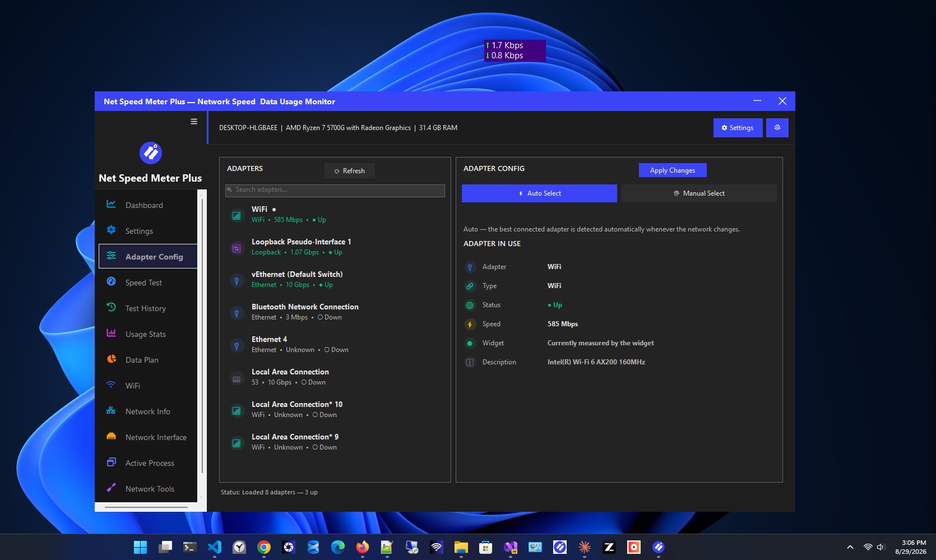Click the Network Tools wrench icon
Screen dimensions: 936x560
pos(112,488)
